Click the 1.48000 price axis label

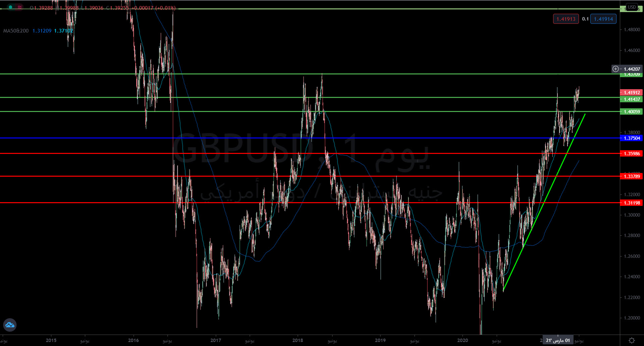click(x=632, y=30)
